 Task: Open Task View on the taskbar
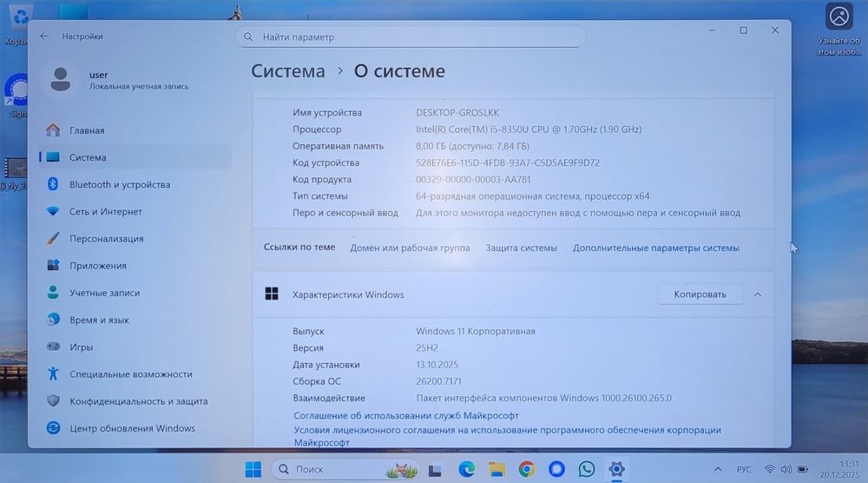click(435, 470)
